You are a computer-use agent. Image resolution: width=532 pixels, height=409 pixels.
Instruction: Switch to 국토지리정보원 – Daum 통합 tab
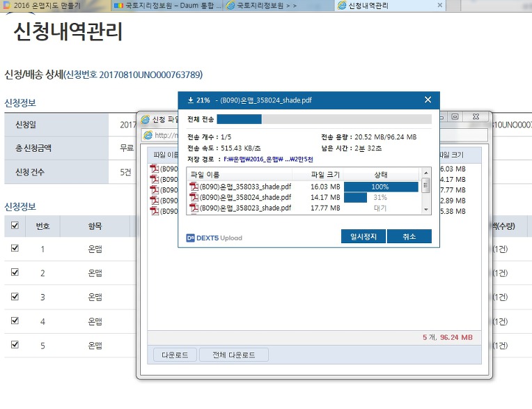(x=166, y=6)
